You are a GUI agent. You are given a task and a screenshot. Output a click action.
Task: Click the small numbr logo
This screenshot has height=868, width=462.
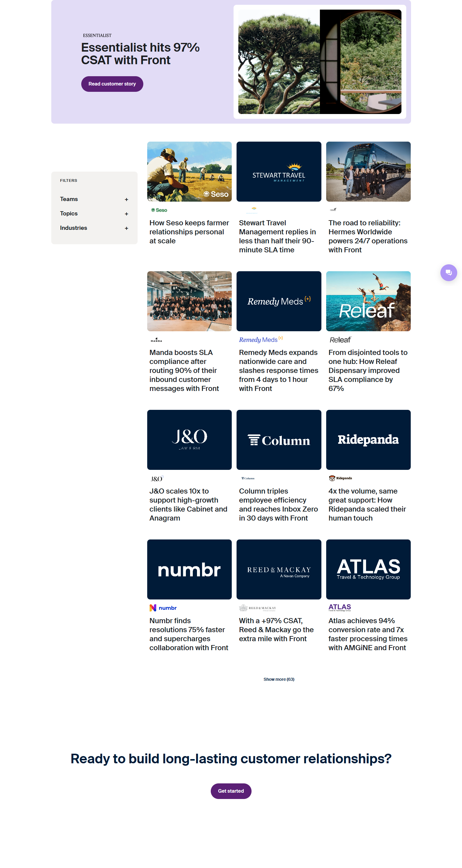coord(163,608)
